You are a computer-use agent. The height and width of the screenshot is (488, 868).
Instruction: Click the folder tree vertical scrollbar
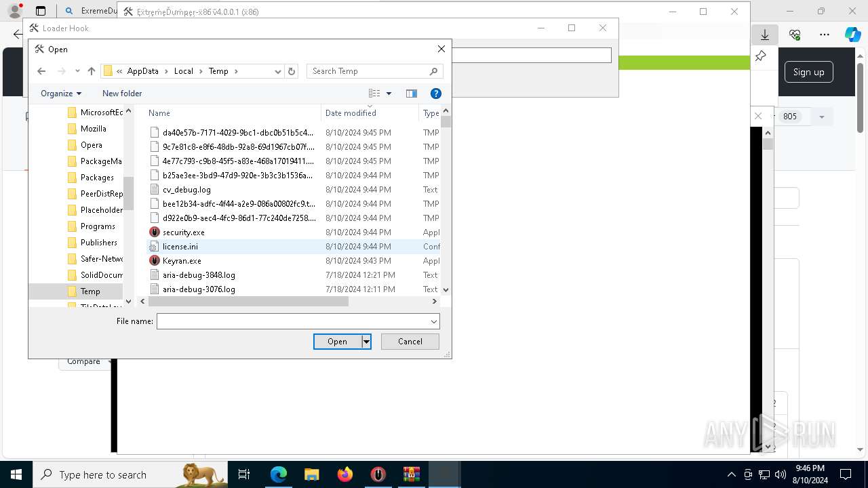[x=128, y=193]
